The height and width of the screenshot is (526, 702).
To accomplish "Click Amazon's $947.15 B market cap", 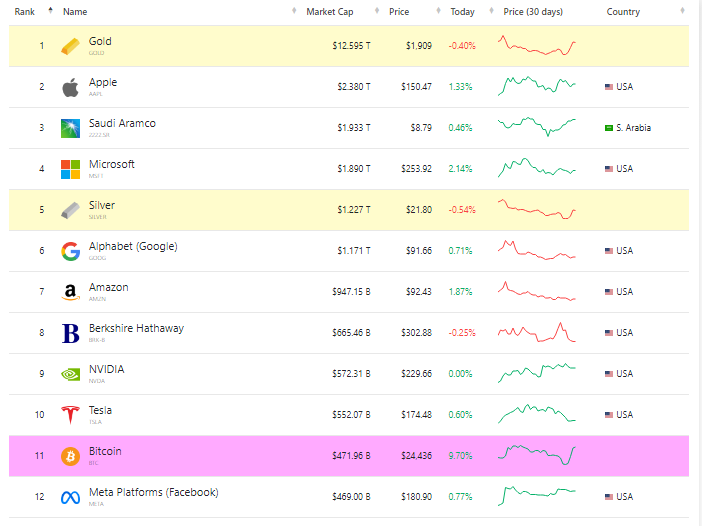I will [x=351, y=292].
